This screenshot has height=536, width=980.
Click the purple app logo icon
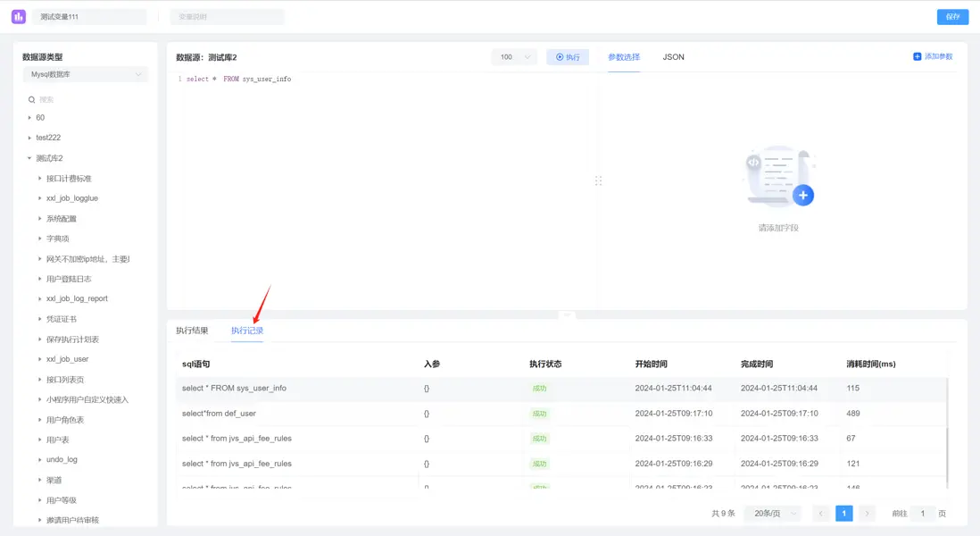(x=19, y=17)
